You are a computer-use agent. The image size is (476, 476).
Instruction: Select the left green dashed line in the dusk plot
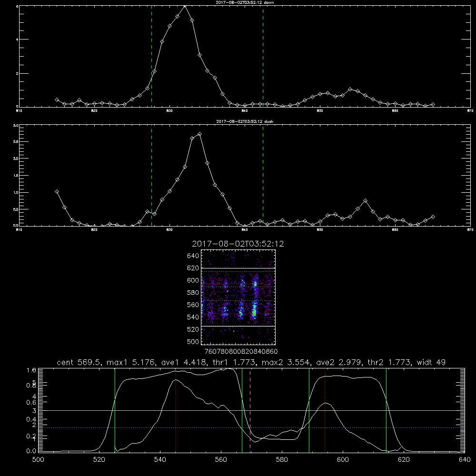(151, 176)
